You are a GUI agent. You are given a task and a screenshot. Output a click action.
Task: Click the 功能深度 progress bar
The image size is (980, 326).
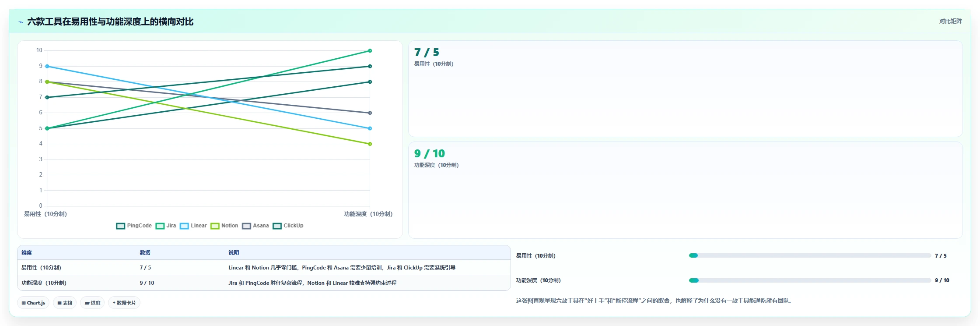(x=810, y=280)
